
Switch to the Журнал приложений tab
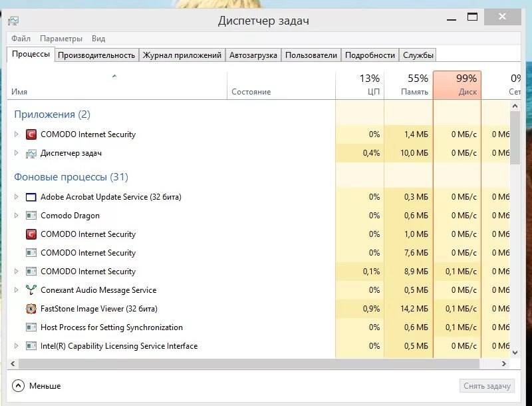coord(182,55)
